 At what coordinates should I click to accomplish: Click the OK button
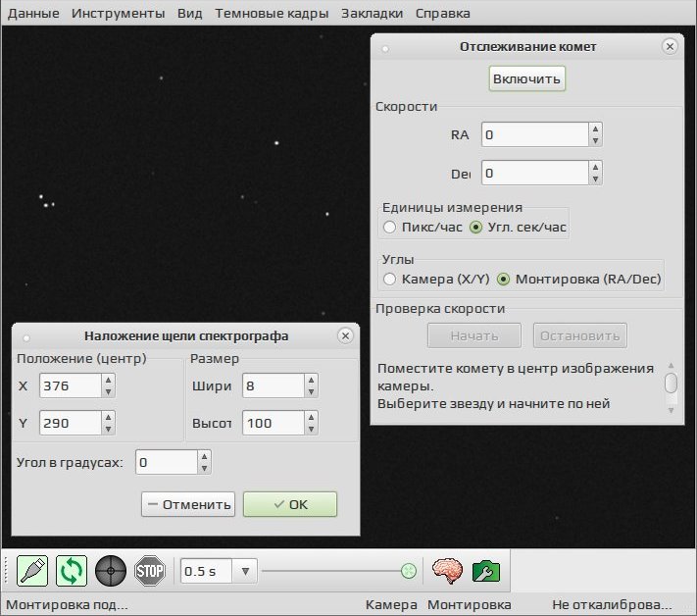point(290,504)
